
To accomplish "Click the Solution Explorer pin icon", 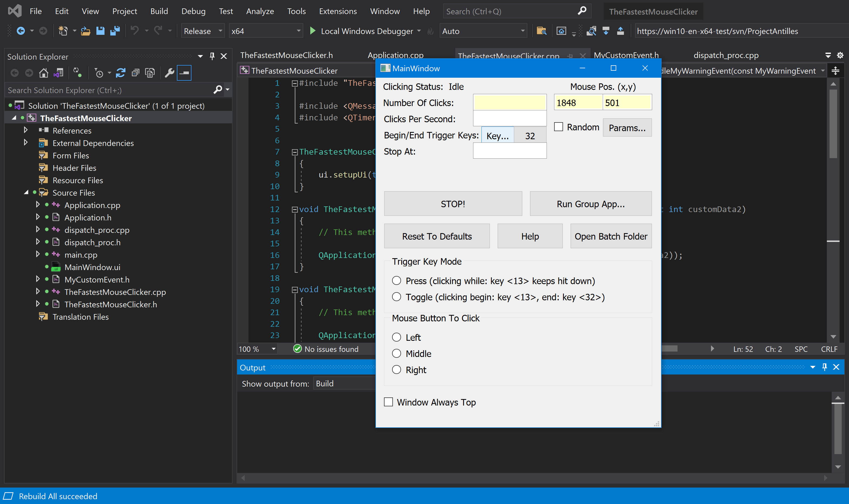I will tap(212, 56).
